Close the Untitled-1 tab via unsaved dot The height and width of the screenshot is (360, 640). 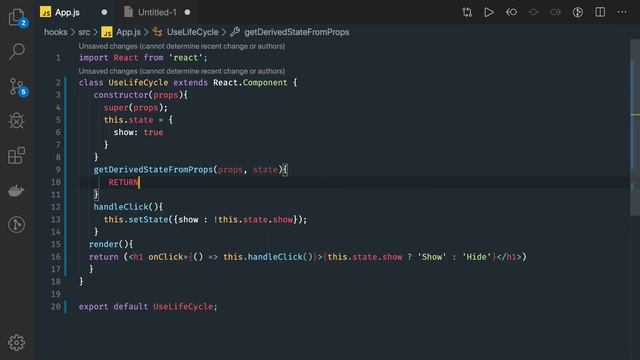point(187,12)
